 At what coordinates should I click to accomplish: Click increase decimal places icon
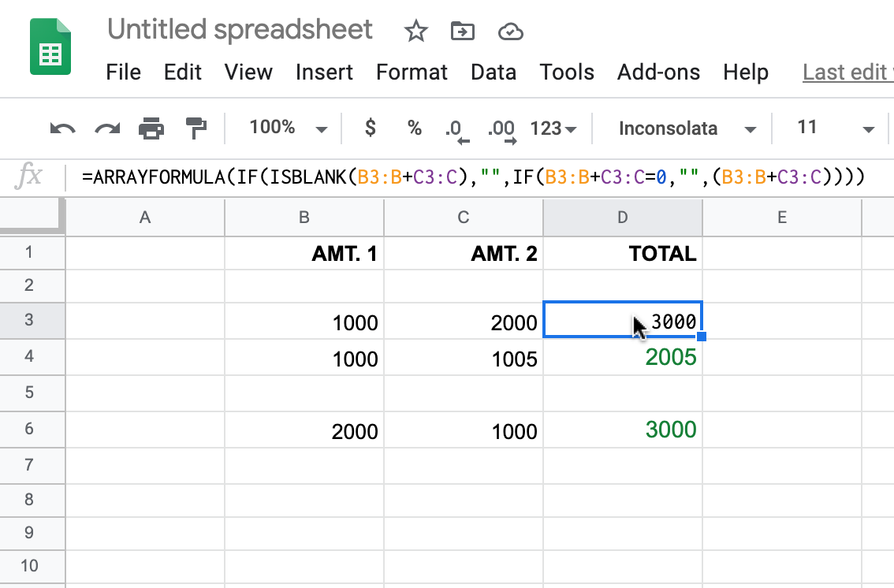coord(501,131)
